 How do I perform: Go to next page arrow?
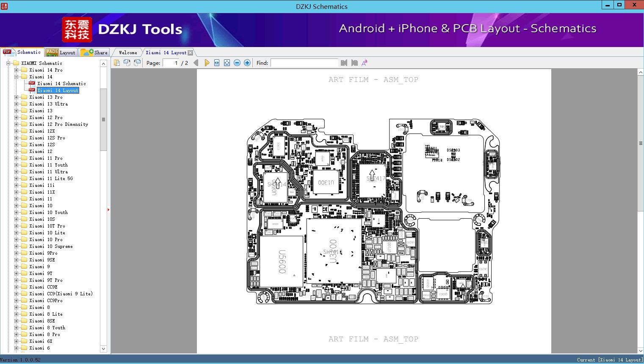pos(207,63)
